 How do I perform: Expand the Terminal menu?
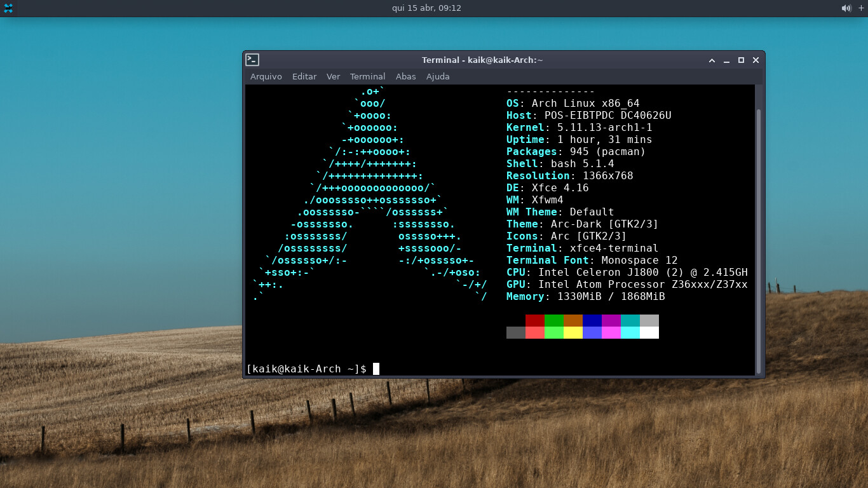(x=367, y=76)
